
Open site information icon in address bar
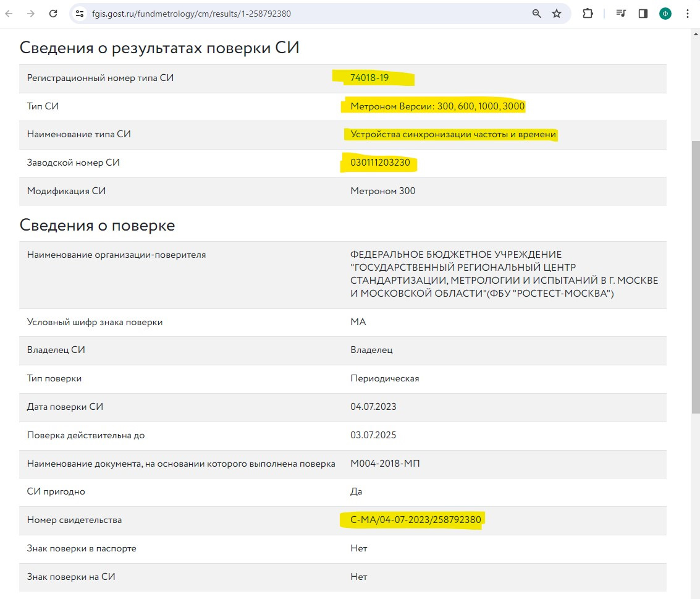coord(79,14)
